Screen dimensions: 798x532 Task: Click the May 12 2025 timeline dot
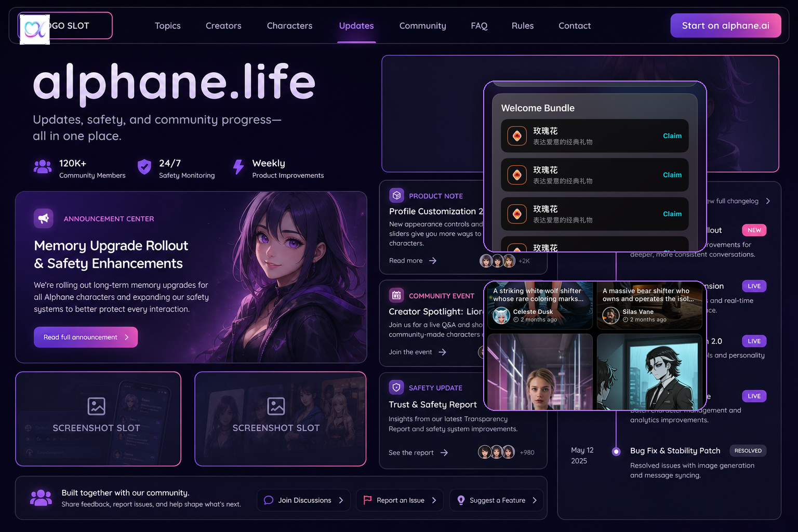(616, 451)
